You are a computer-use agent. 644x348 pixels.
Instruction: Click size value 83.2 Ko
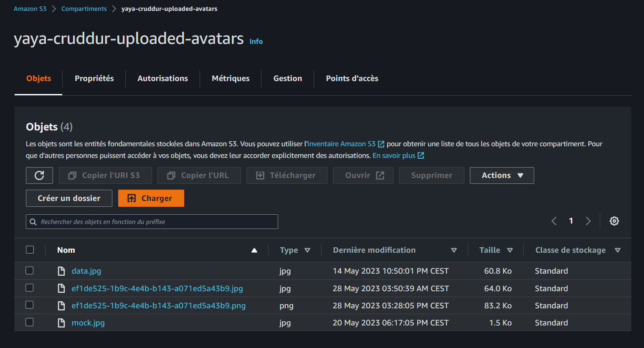point(498,306)
